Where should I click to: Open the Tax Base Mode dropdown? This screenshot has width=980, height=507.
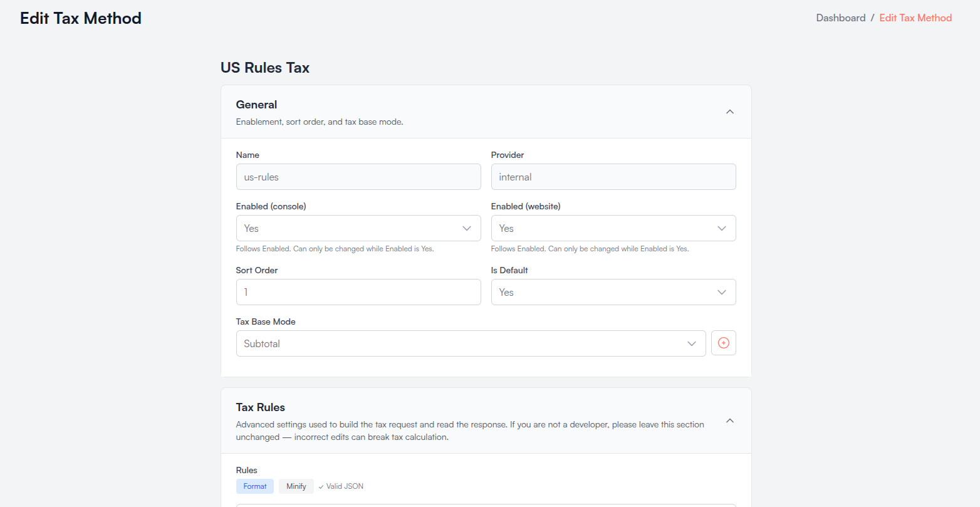471,343
